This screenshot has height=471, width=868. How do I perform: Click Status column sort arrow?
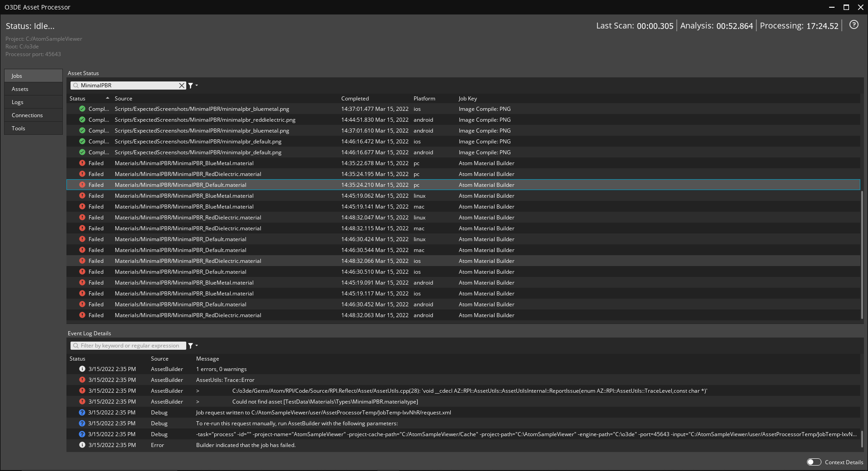tap(108, 98)
